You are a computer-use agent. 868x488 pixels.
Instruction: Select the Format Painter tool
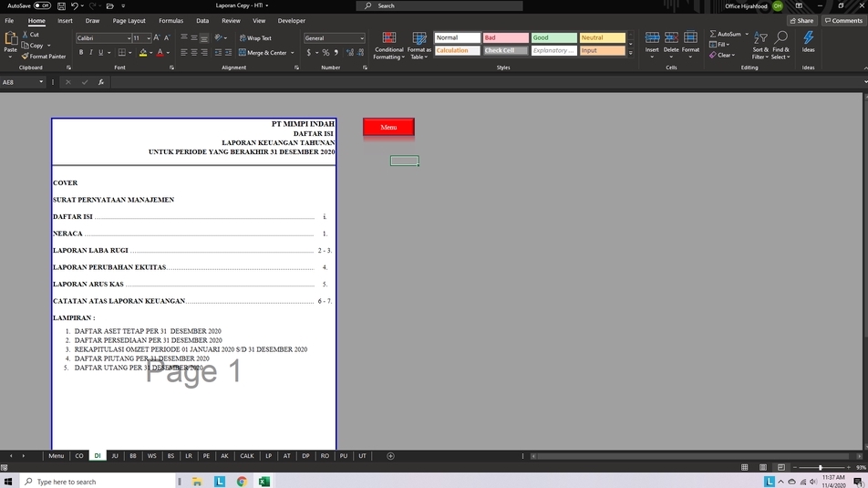pos(44,57)
